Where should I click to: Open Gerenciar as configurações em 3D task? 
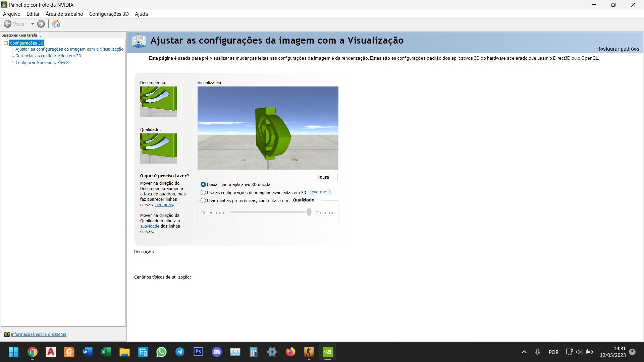pyautogui.click(x=48, y=56)
